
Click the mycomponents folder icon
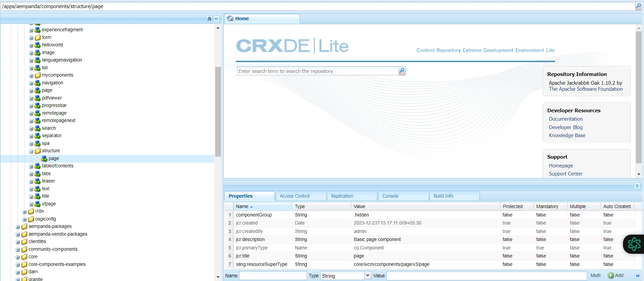click(x=38, y=75)
